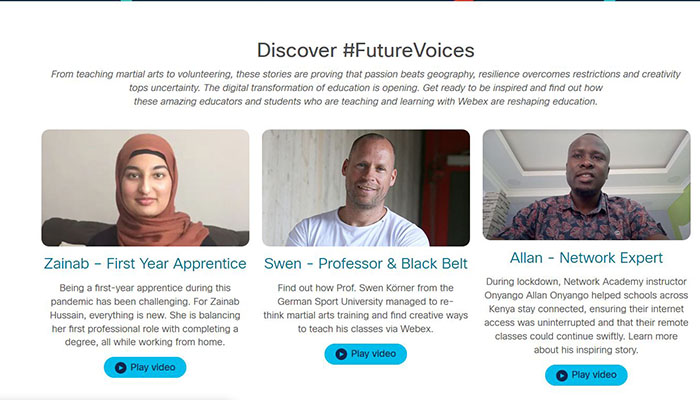700x400 pixels.
Task: Select the 'Swen - Professor & Black Belt' title
Action: (x=366, y=263)
